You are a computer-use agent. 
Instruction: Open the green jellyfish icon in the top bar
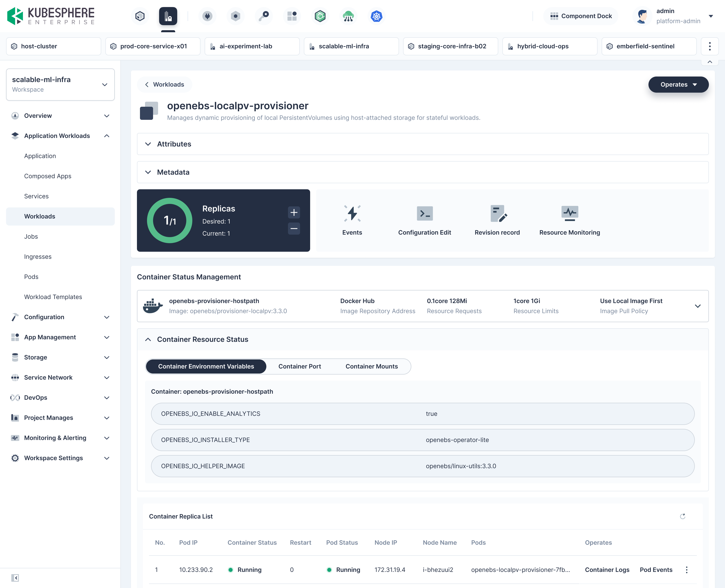(x=348, y=16)
